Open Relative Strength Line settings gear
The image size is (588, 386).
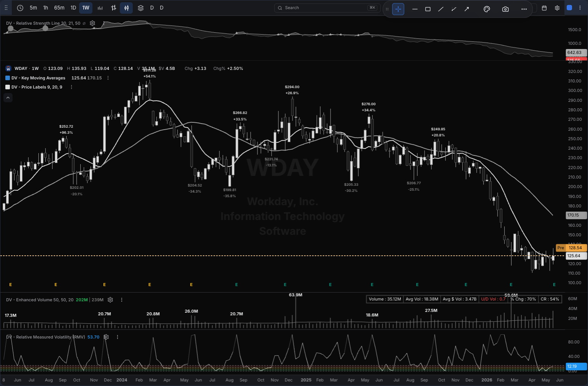(x=92, y=23)
